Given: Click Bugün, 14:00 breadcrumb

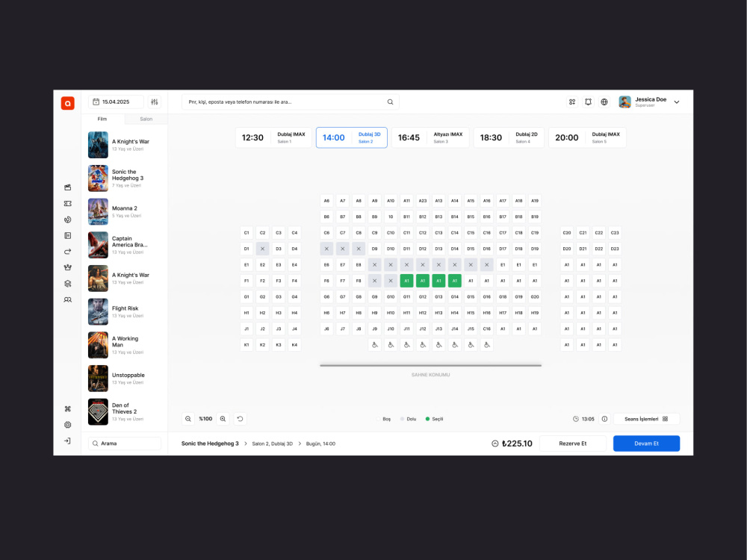Looking at the screenshot, I should tap(320, 444).
